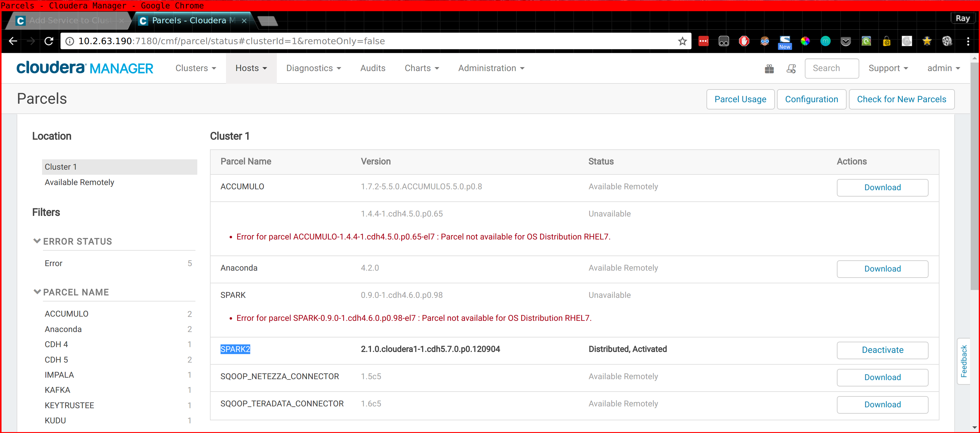
Task: Click the red stop-hand extension icon
Action: 744,41
